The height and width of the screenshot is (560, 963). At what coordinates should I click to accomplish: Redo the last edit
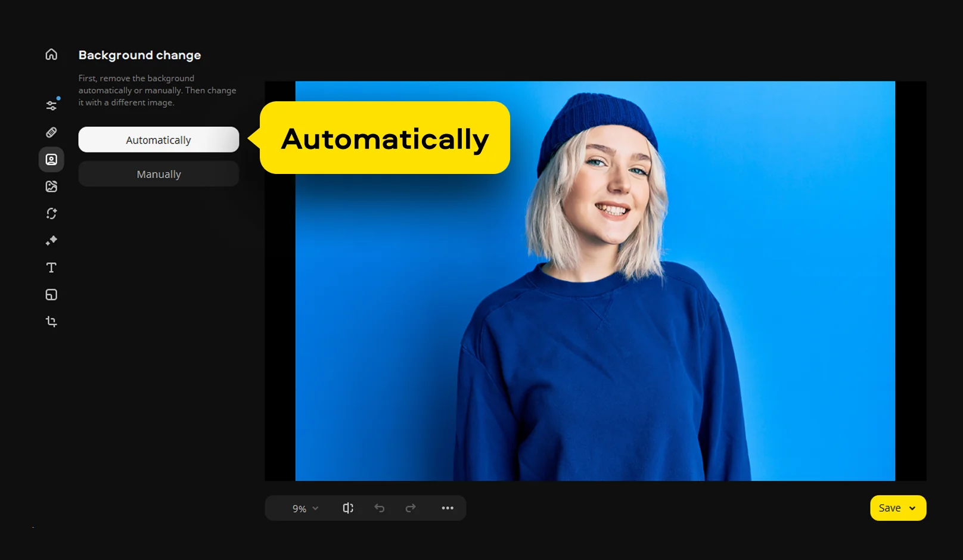(x=411, y=508)
